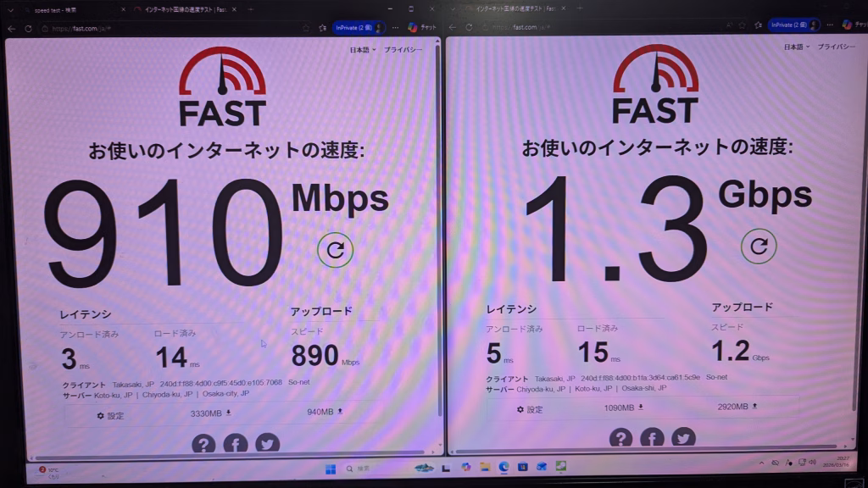Share right result on Facebook

[x=652, y=438]
